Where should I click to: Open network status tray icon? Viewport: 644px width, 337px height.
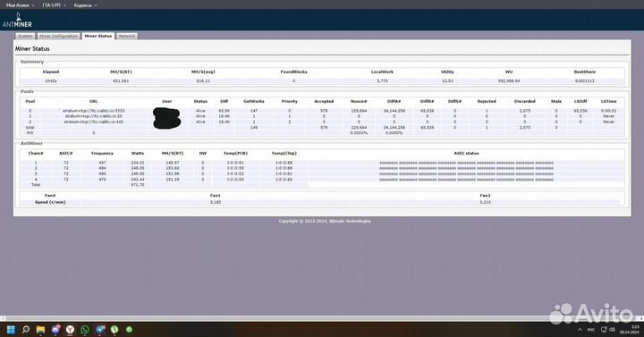pos(604,330)
